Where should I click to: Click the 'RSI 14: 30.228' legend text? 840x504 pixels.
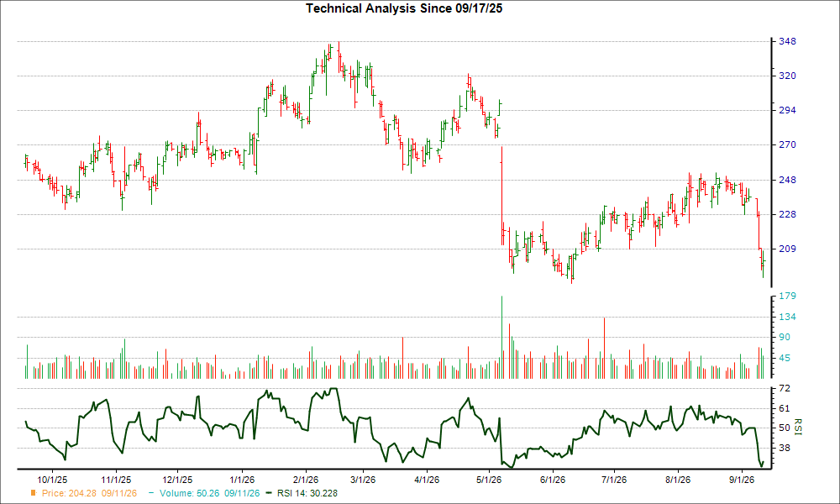coord(307,493)
